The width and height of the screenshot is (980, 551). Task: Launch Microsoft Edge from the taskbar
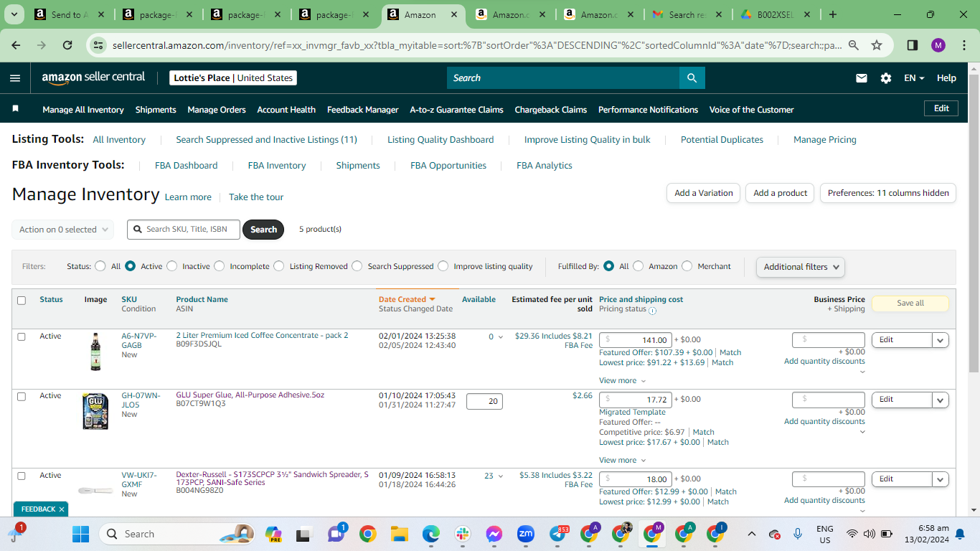click(430, 534)
